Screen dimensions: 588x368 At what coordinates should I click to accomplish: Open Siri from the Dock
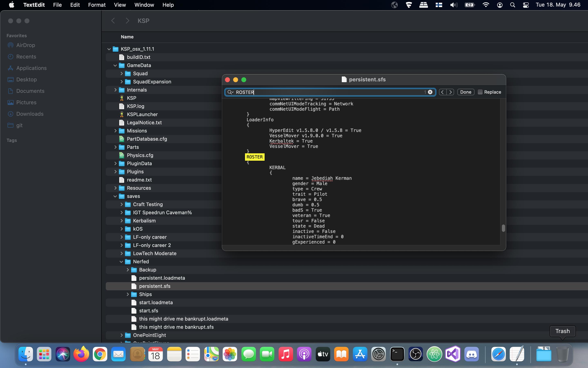(63, 354)
